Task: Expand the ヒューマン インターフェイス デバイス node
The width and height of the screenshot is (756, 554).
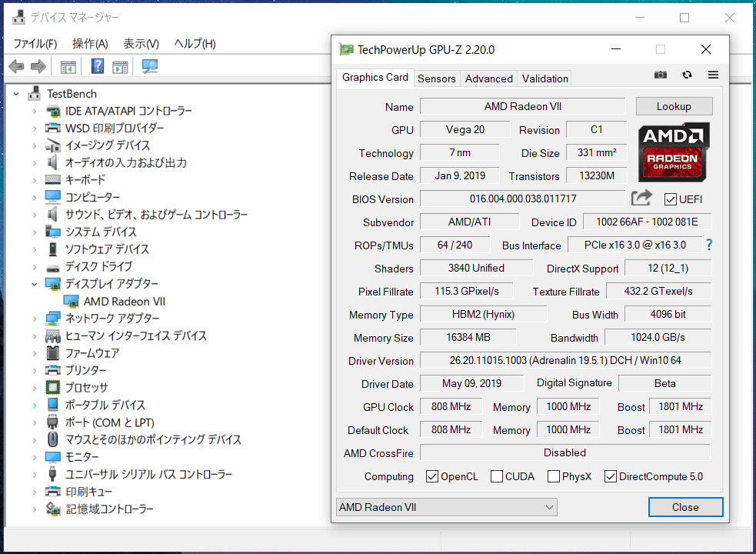Action: 35,336
